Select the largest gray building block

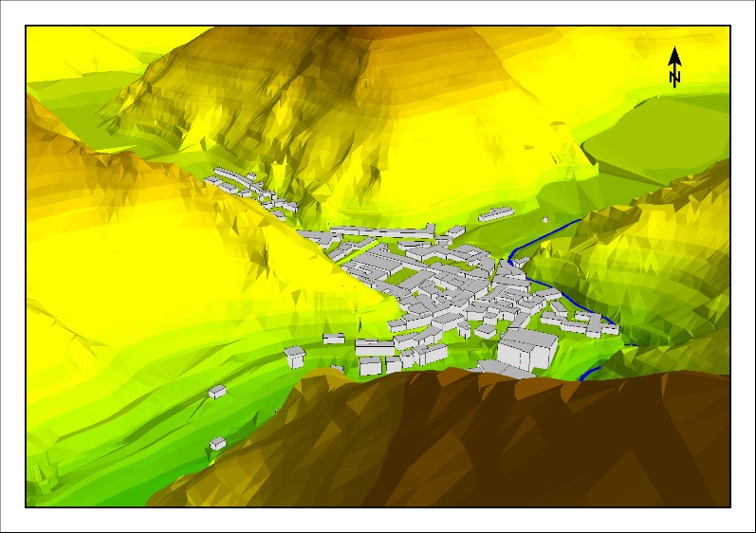tap(527, 349)
